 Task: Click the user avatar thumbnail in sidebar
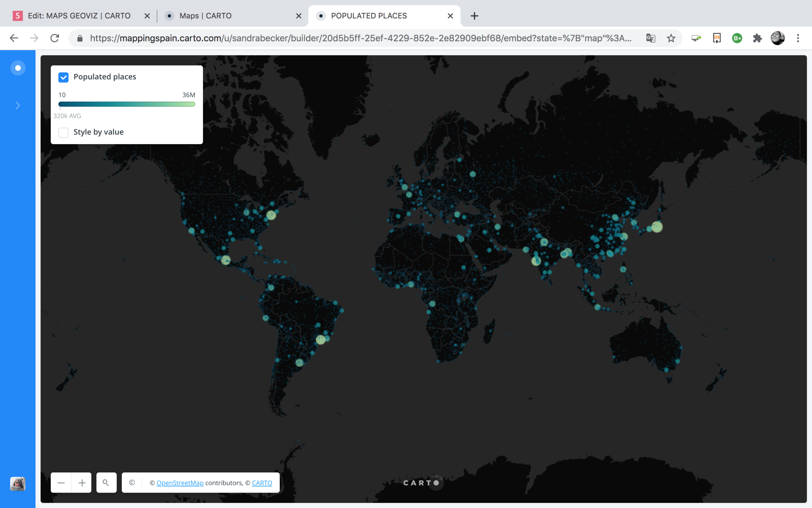(18, 484)
